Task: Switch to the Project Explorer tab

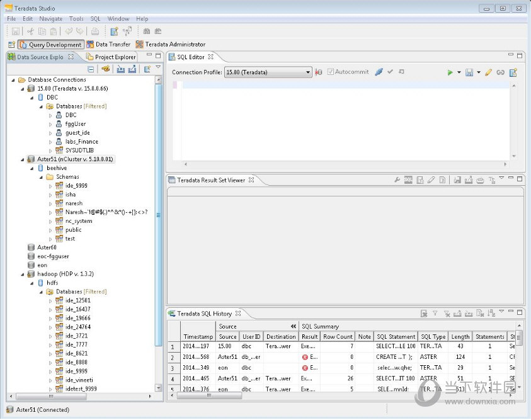Action: (111, 57)
